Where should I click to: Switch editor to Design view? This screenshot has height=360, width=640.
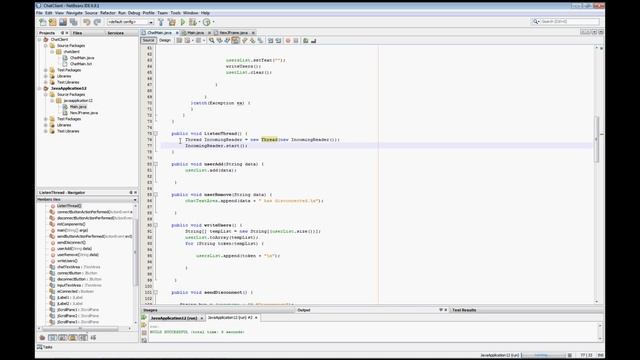(x=165, y=40)
